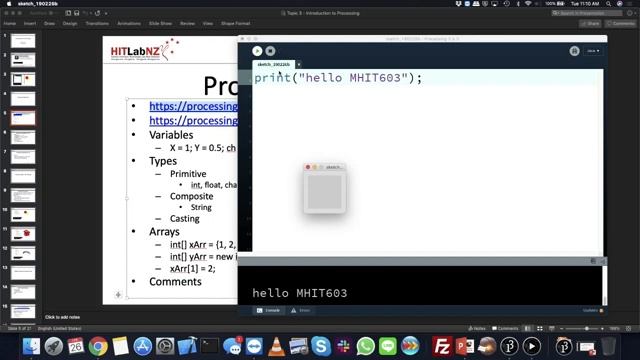
Task: Click the Redo icon in PowerPoint title bar
Action: pos(98,13)
